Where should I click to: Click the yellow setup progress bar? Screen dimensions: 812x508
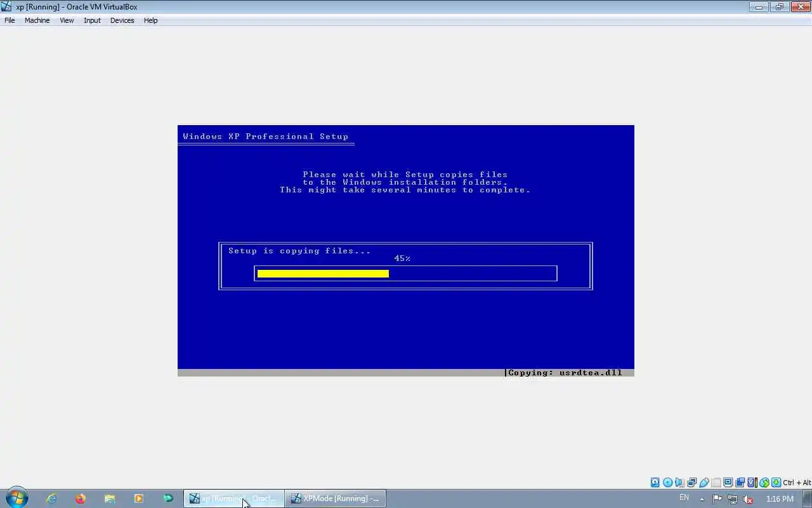click(323, 274)
